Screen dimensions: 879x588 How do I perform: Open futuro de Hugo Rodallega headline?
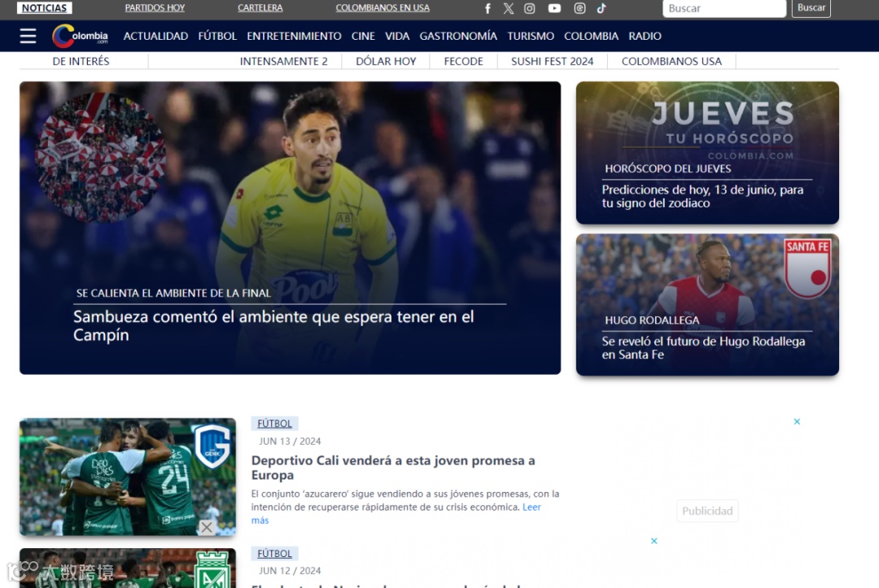(x=703, y=348)
